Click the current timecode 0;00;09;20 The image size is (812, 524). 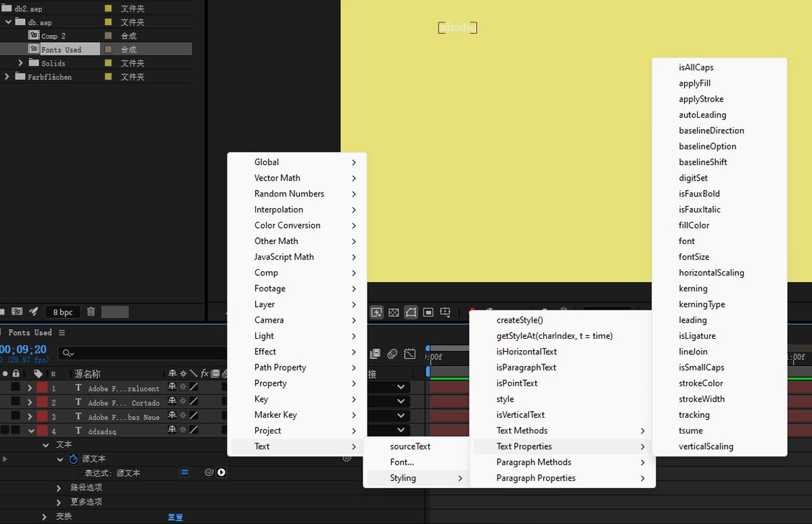click(23, 350)
